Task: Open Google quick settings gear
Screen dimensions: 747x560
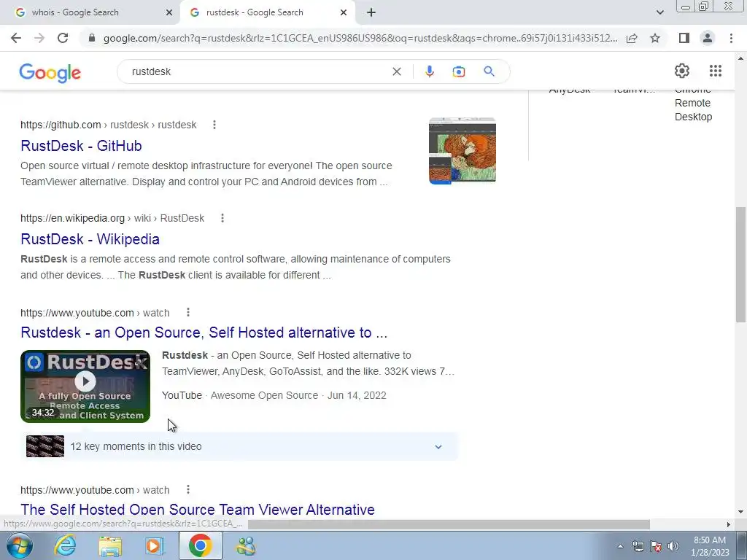Action: pyautogui.click(x=682, y=71)
